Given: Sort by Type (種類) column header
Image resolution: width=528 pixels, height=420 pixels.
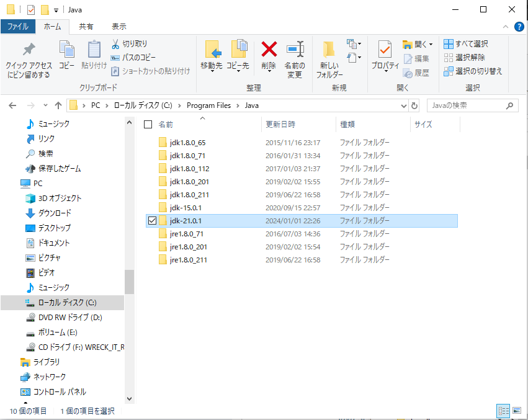Looking at the screenshot, I should click(347, 125).
